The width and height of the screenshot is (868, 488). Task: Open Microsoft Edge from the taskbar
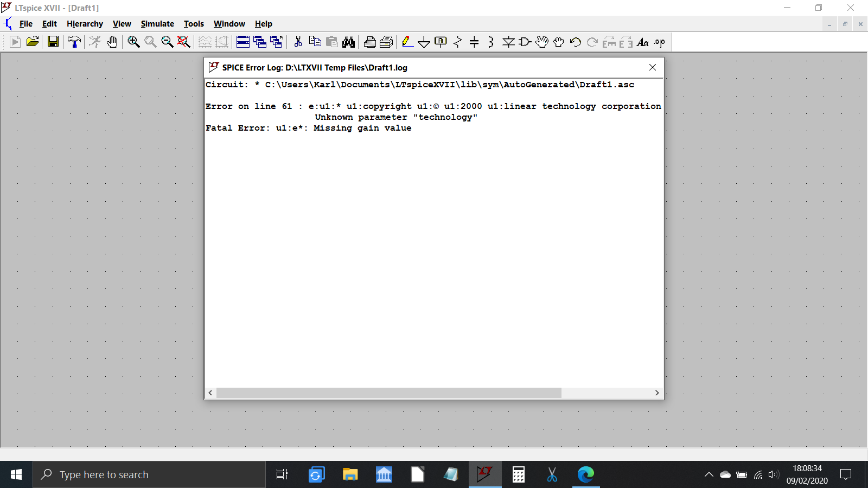click(586, 474)
